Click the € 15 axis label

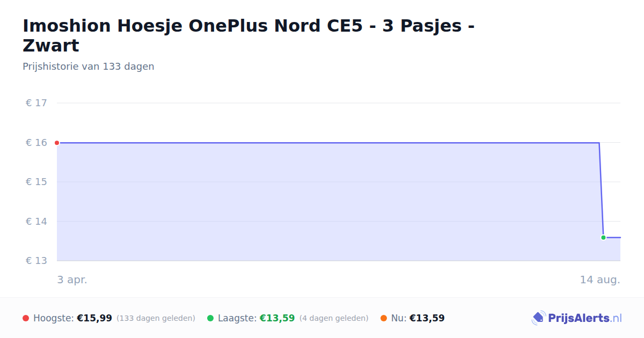pos(36,182)
